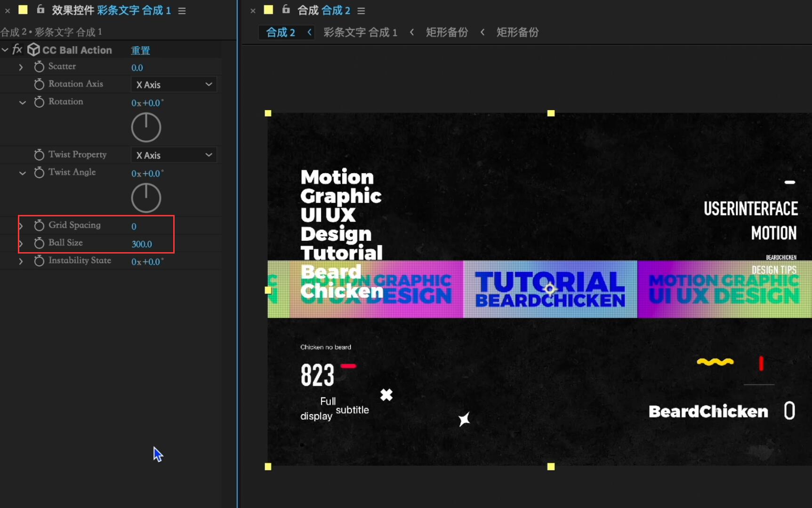Click the Twist Angle dial

click(146, 198)
